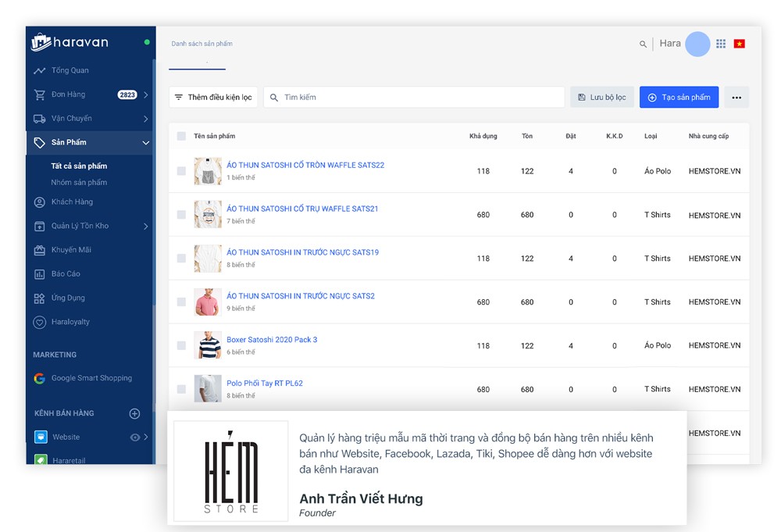The height and width of the screenshot is (532, 781).
Task: Add a sales channel plus icon
Action: [134, 413]
